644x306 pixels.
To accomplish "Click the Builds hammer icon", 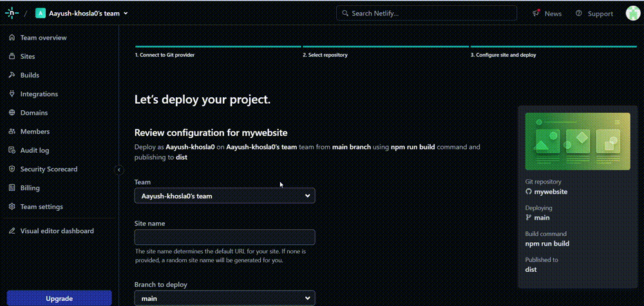I will 12,75.
